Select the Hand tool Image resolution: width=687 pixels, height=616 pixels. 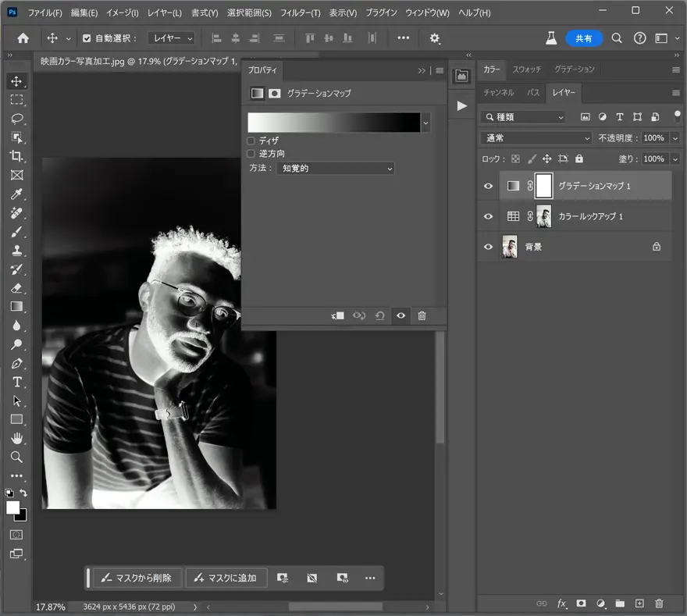click(x=16, y=438)
